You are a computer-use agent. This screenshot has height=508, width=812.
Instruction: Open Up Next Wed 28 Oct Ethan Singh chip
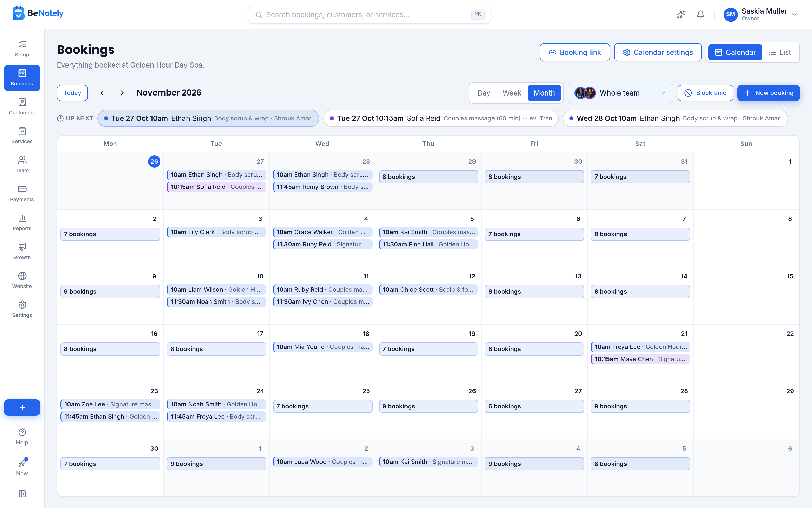[675, 118]
